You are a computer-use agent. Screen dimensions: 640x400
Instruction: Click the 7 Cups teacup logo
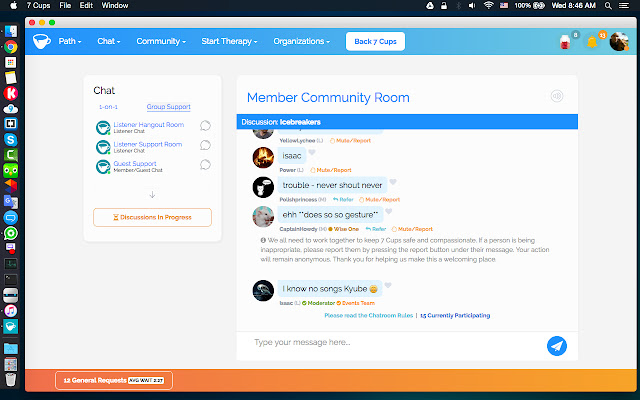coord(41,41)
